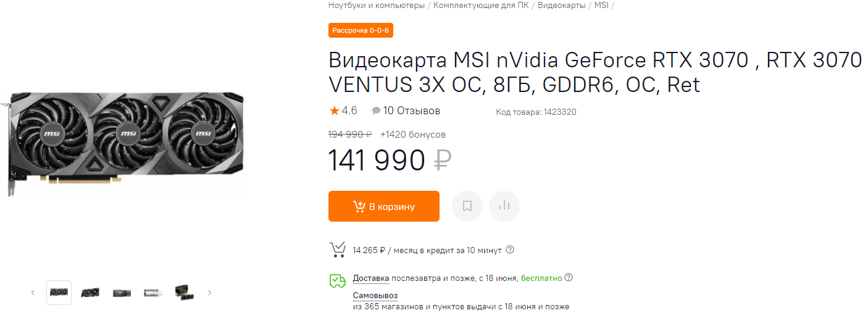Select the angled view card thumbnail

90,293
